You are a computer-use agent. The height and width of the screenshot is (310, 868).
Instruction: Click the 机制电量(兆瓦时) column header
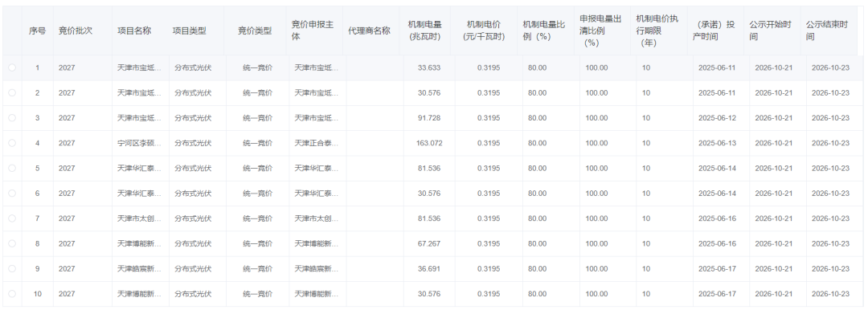pos(424,31)
